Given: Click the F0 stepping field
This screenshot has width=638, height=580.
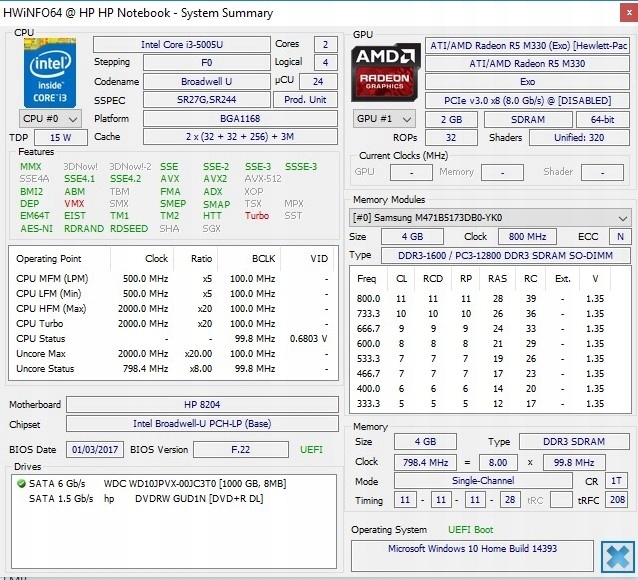Looking at the screenshot, I should (207, 63).
